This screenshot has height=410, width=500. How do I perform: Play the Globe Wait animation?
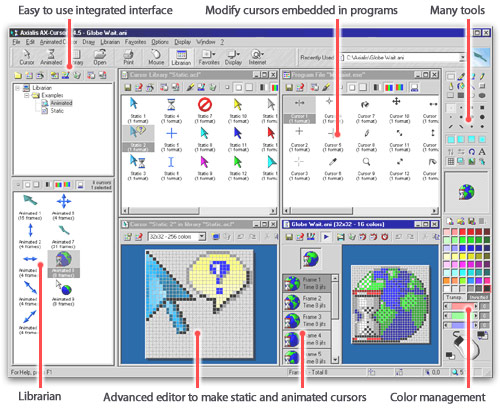(326, 237)
